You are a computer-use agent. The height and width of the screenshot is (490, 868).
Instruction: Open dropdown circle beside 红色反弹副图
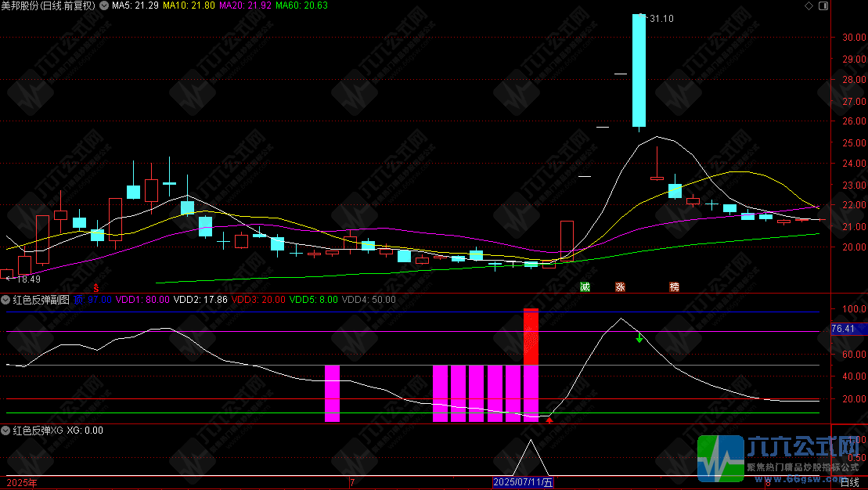click(5, 300)
